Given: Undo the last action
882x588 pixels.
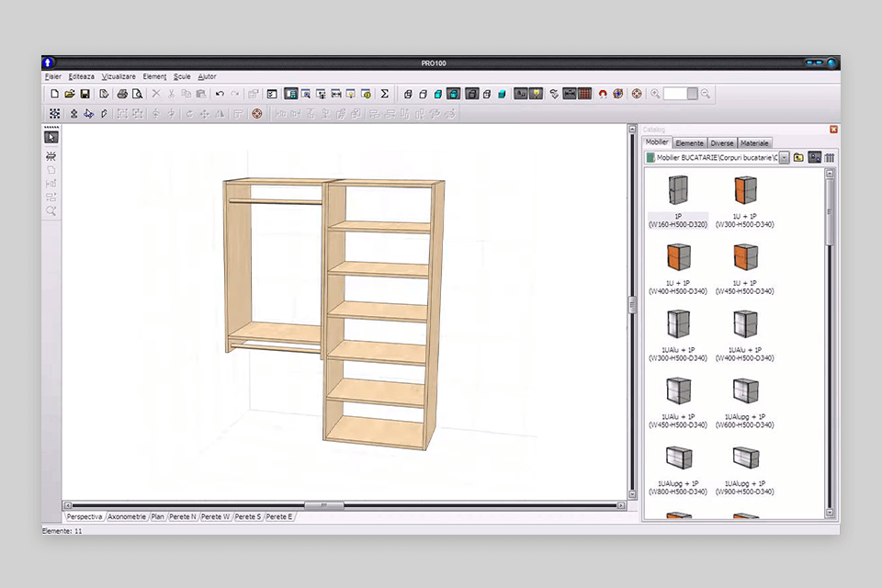Looking at the screenshot, I should tap(220, 94).
